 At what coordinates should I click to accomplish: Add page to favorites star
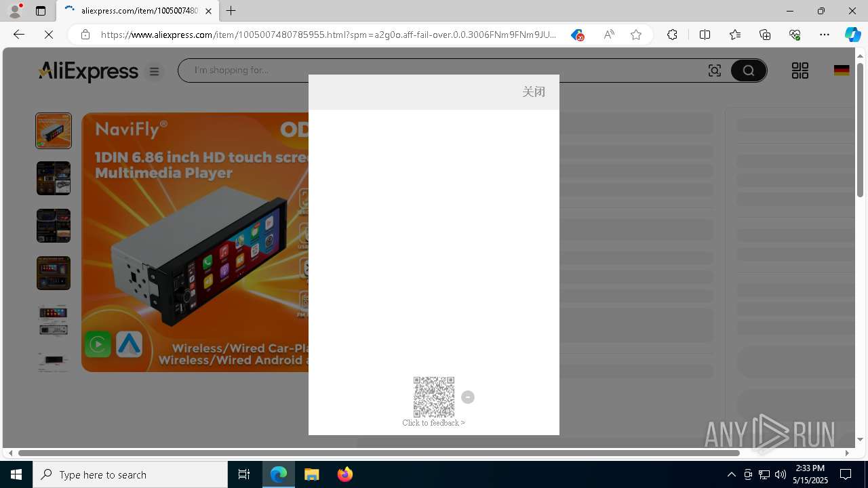(x=636, y=35)
